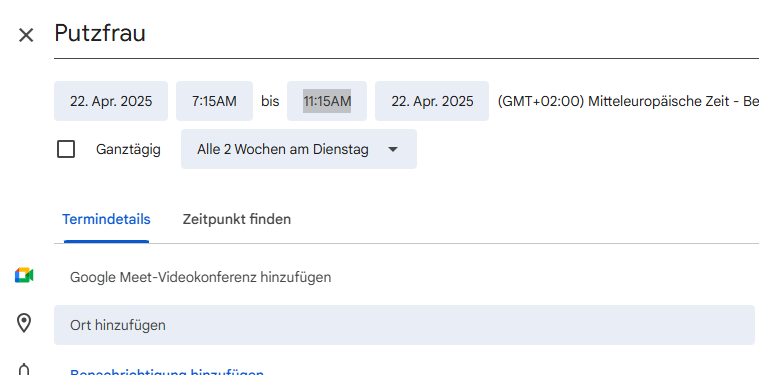The height and width of the screenshot is (375, 759).
Task: Open the end date 22. Apr. 2025 picker
Action: (432, 101)
